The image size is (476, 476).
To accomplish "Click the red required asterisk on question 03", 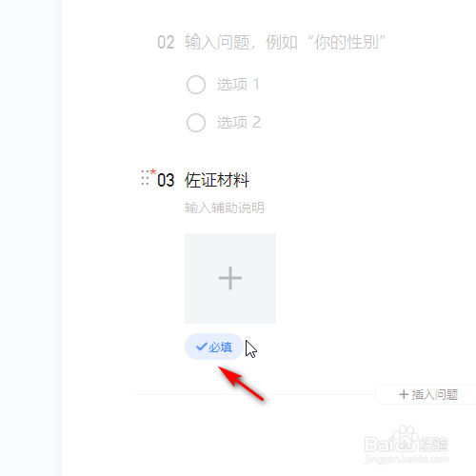I will pos(153,172).
